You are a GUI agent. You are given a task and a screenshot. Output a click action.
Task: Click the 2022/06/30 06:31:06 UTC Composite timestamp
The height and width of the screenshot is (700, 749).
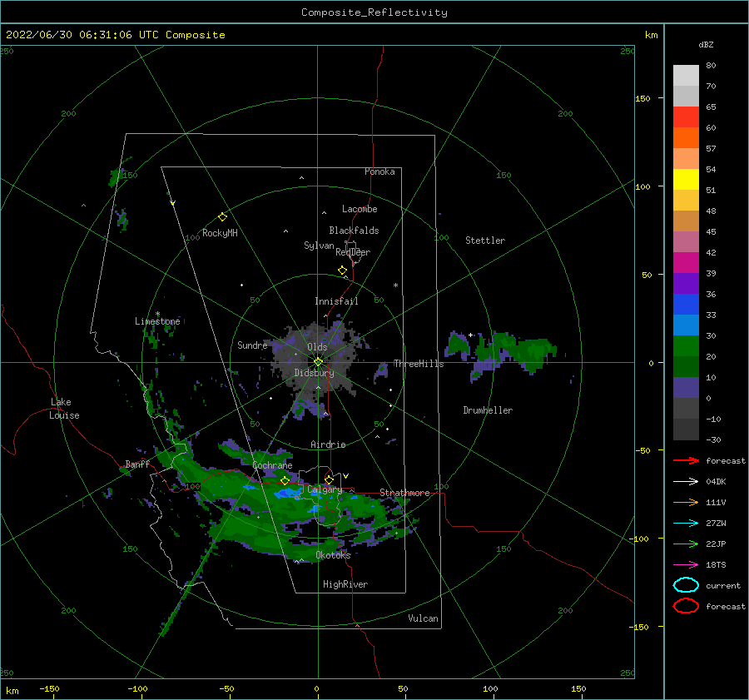(115, 35)
